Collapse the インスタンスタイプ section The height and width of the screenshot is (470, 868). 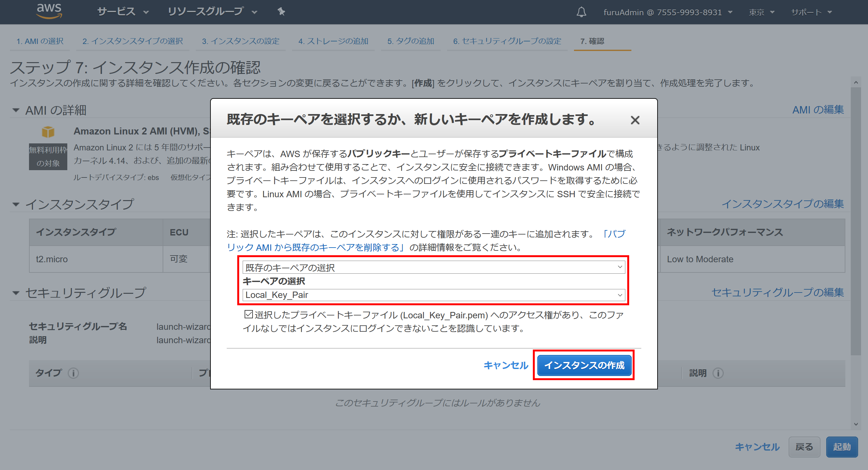click(16, 204)
